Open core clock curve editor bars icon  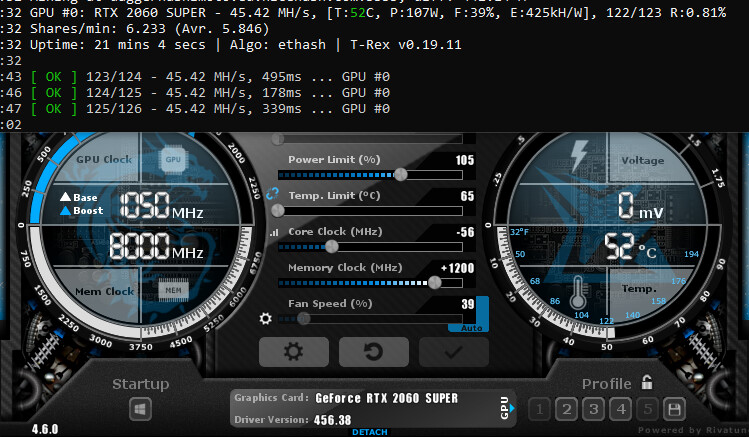pyautogui.click(x=274, y=233)
